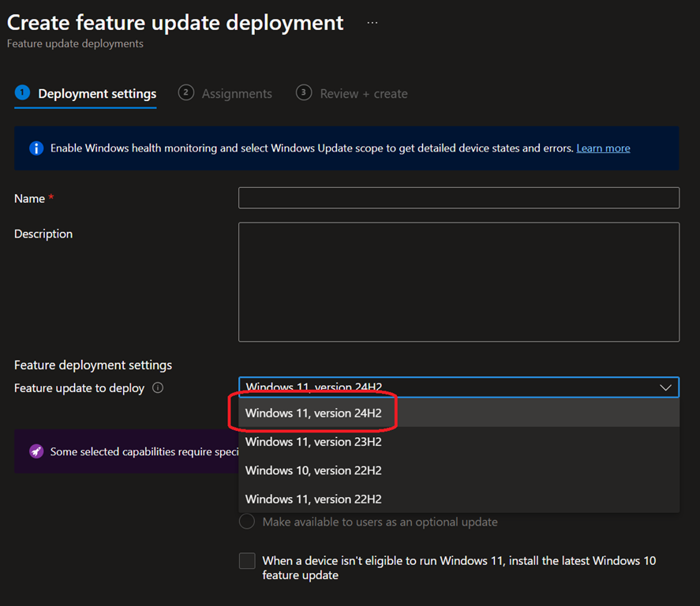
Task: Select Make available as optional update radio
Action: click(x=247, y=522)
